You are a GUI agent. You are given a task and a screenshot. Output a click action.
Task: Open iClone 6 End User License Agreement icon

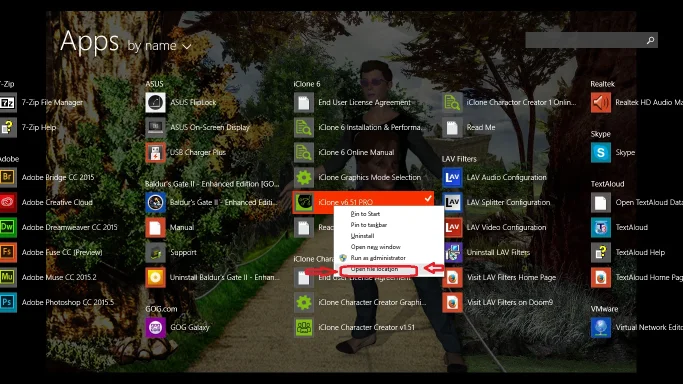(x=304, y=103)
